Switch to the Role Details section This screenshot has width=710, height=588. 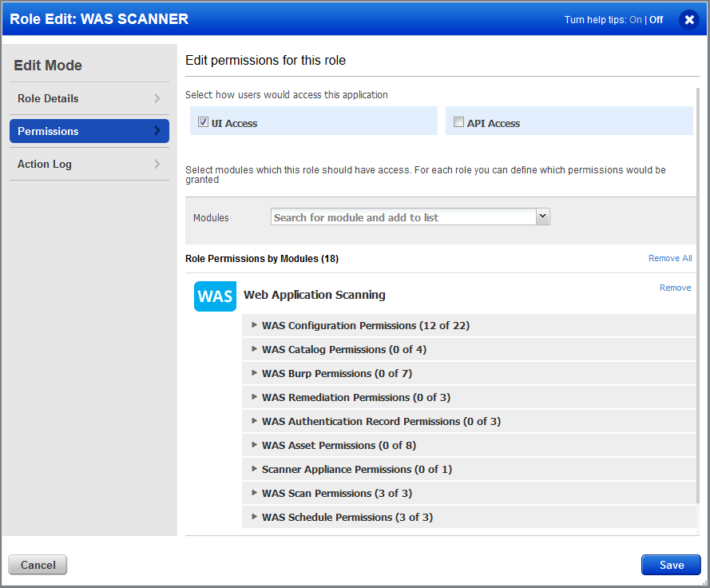(x=89, y=98)
